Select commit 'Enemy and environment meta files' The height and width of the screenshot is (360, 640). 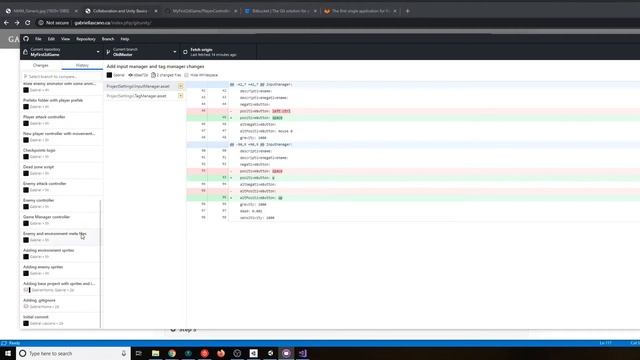pyautogui.click(x=60, y=237)
